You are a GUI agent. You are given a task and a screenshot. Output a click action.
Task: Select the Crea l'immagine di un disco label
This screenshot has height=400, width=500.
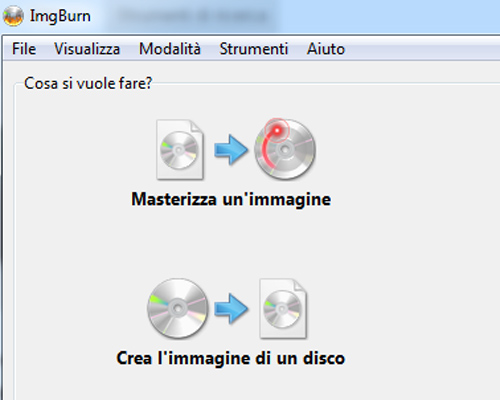pos(231,358)
